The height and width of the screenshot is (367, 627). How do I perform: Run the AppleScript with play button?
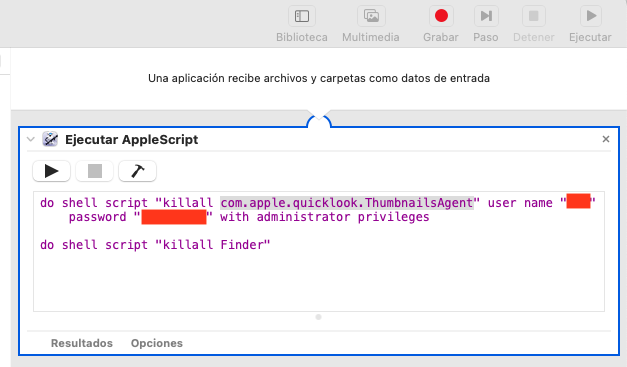pos(52,171)
